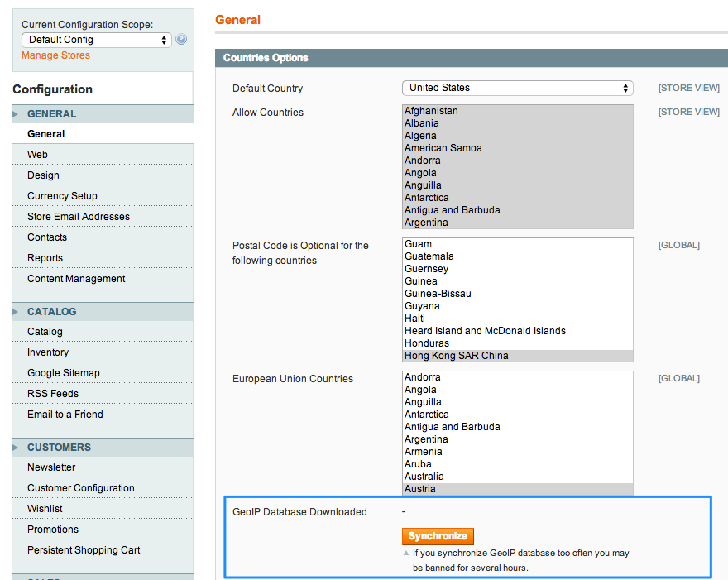The image size is (728, 580).
Task: Open Content Management settings
Action: [103, 279]
